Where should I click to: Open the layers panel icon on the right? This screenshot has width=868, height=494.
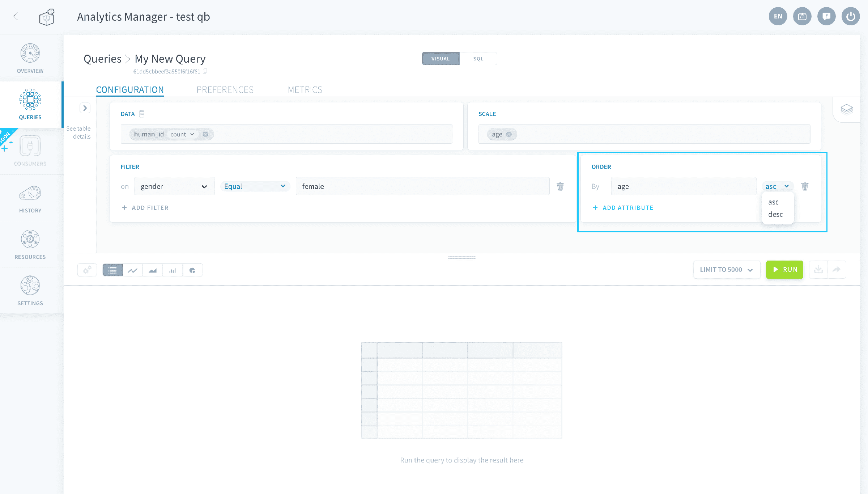coord(847,109)
